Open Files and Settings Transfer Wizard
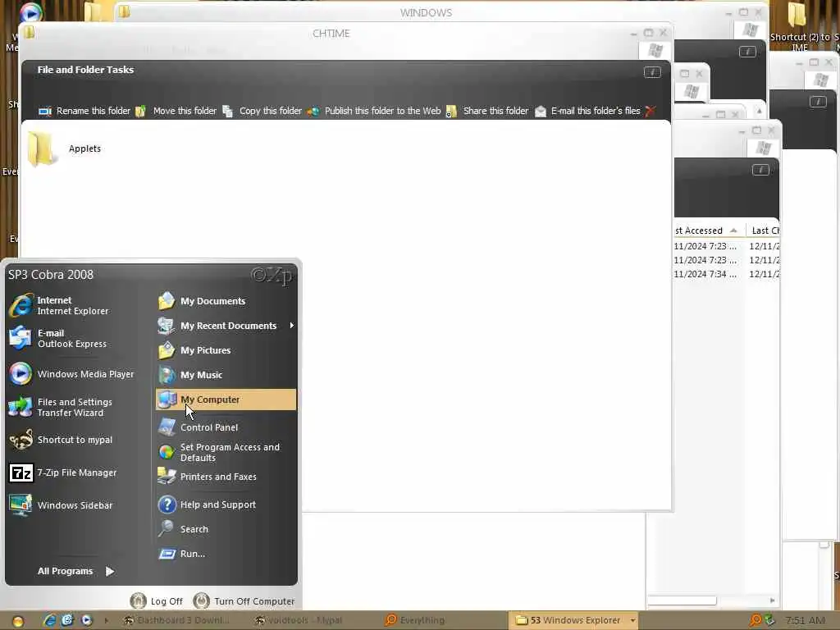Viewport: 840px width, 630px height. pyautogui.click(x=73, y=407)
